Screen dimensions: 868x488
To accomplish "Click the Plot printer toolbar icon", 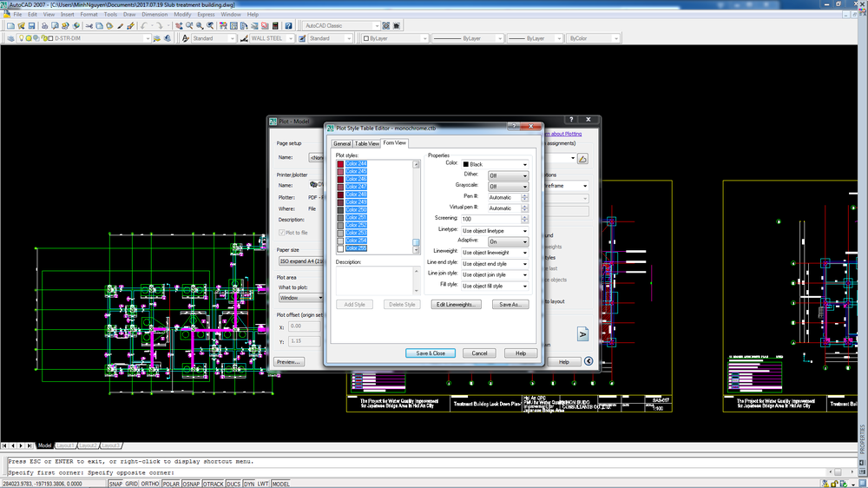I will click(44, 25).
